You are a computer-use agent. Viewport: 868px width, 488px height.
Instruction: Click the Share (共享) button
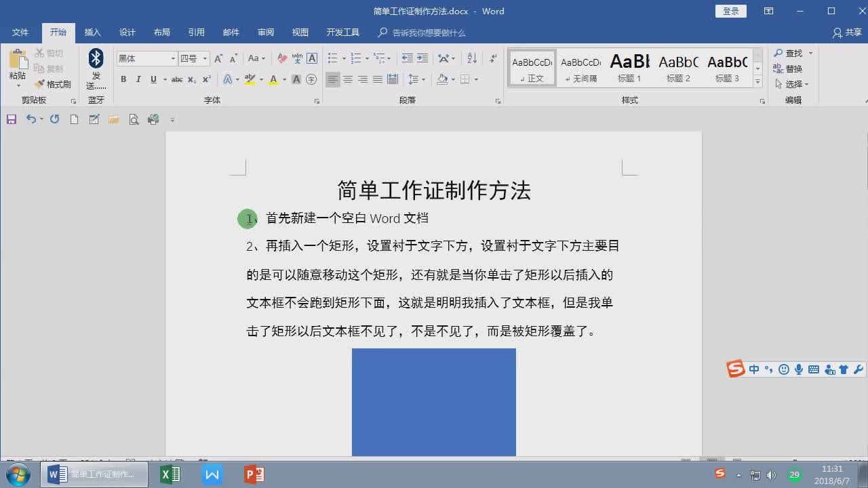click(x=847, y=33)
